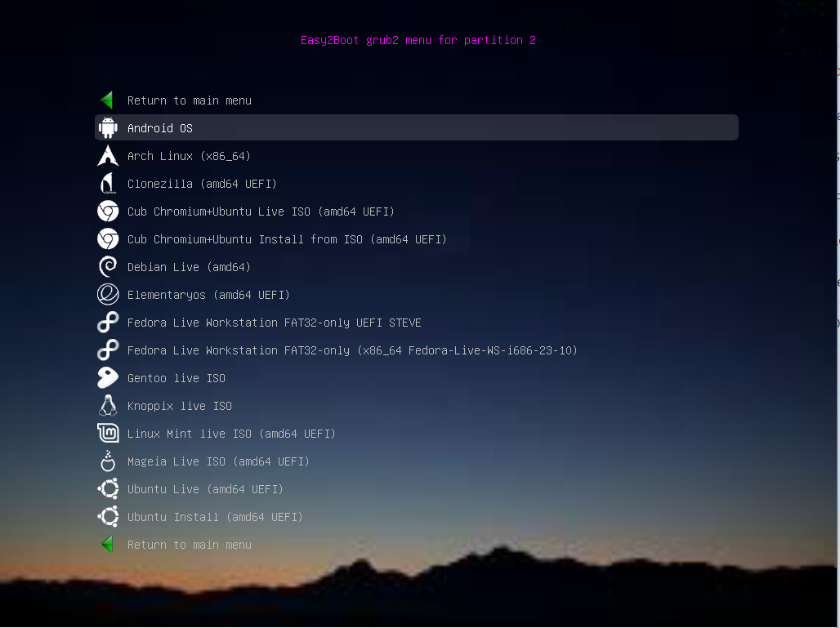Select the Android OS robot icon

[x=107, y=127]
